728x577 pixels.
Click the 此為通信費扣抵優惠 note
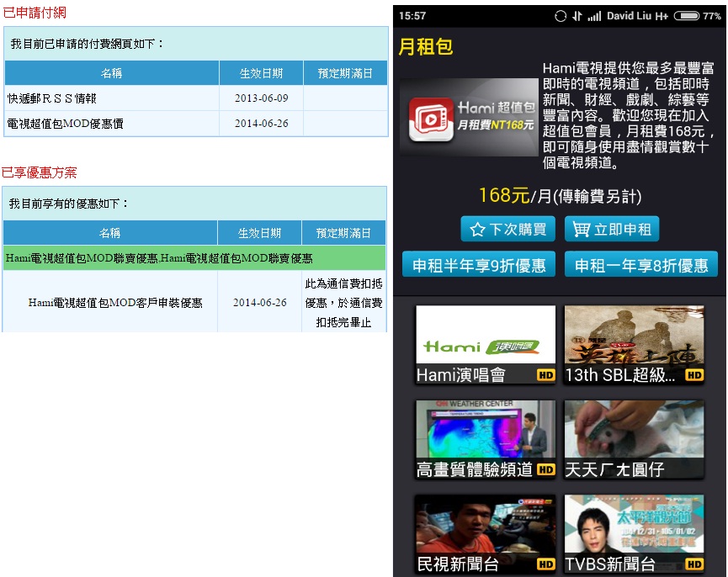tap(343, 303)
